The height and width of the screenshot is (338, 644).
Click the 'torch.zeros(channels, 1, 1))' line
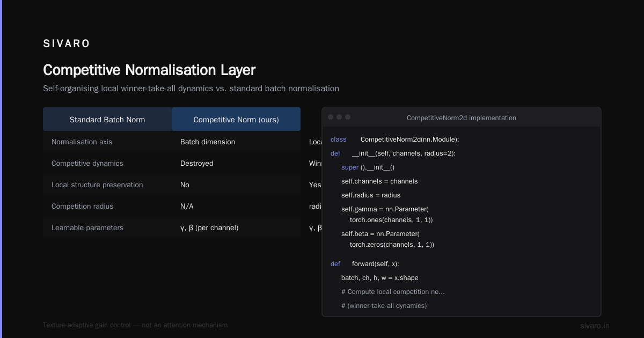coord(392,245)
